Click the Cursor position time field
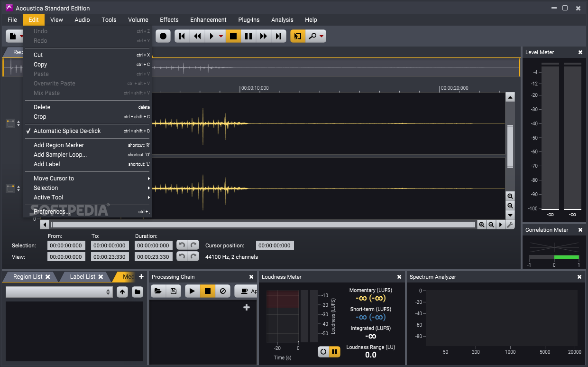This screenshot has width=588, height=367. pyautogui.click(x=275, y=245)
